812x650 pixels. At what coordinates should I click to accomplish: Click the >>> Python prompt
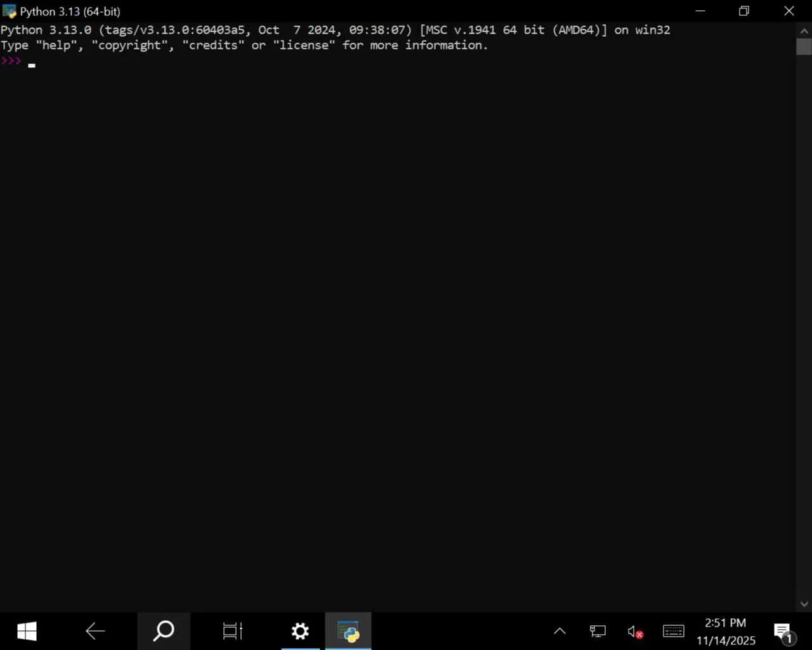(11, 61)
